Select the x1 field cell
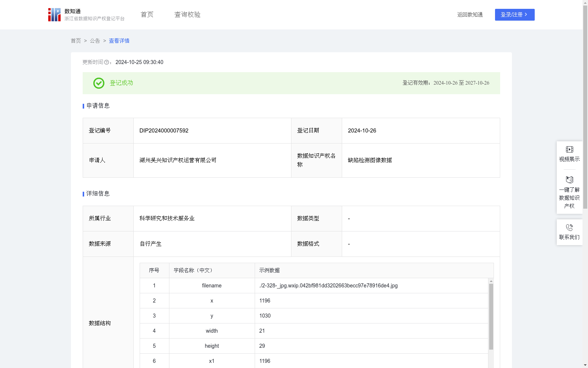588x368 pixels. 212,361
